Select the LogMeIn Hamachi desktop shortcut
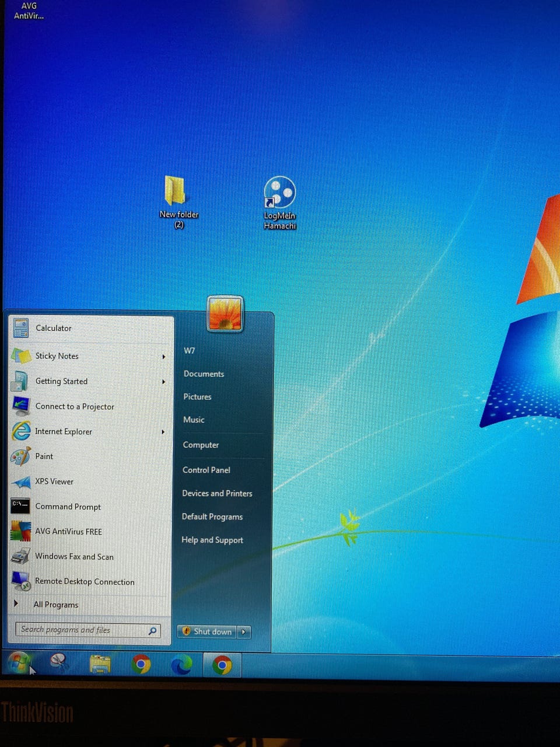 pyautogui.click(x=280, y=203)
